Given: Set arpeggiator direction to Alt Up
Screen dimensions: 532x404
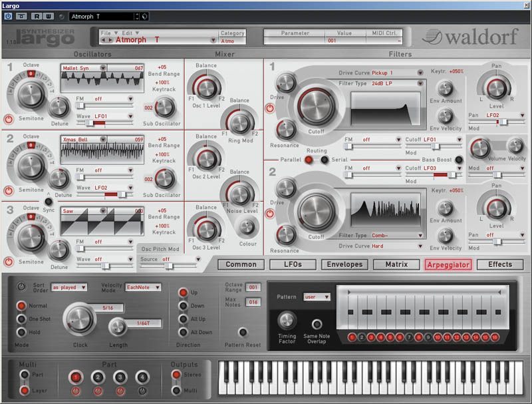Looking at the screenshot, I should (x=183, y=319).
